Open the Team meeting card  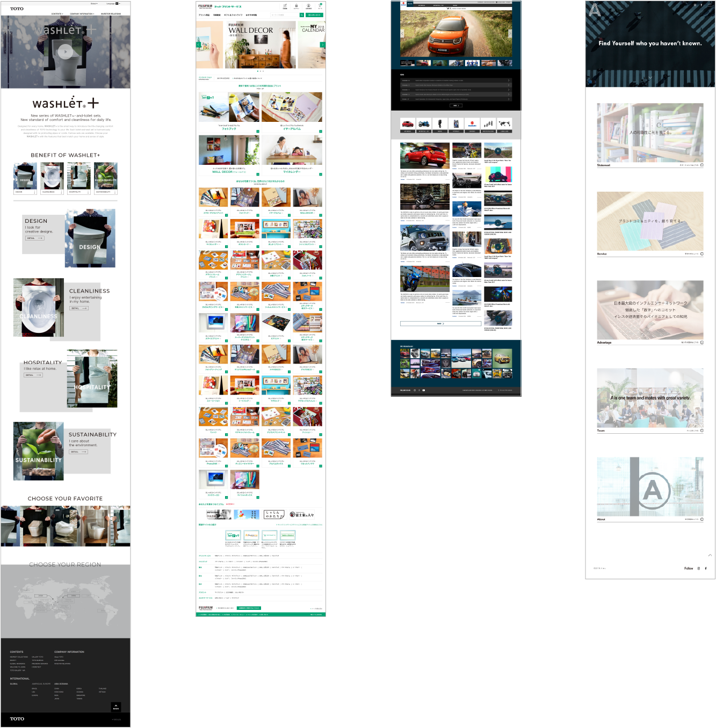[650, 401]
